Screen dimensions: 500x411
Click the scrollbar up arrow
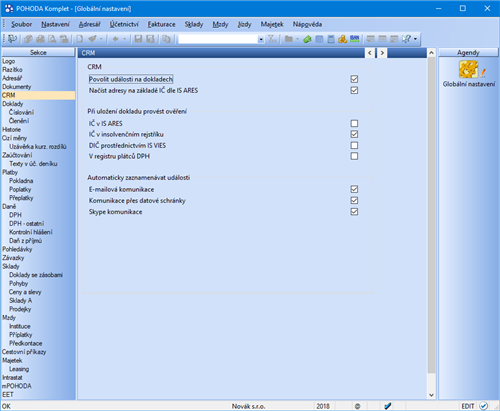tap(431, 53)
